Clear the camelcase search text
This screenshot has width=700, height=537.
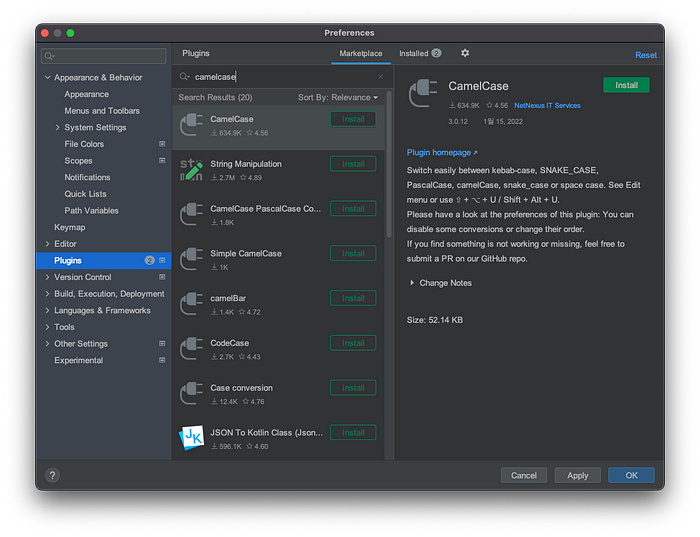[x=380, y=77]
